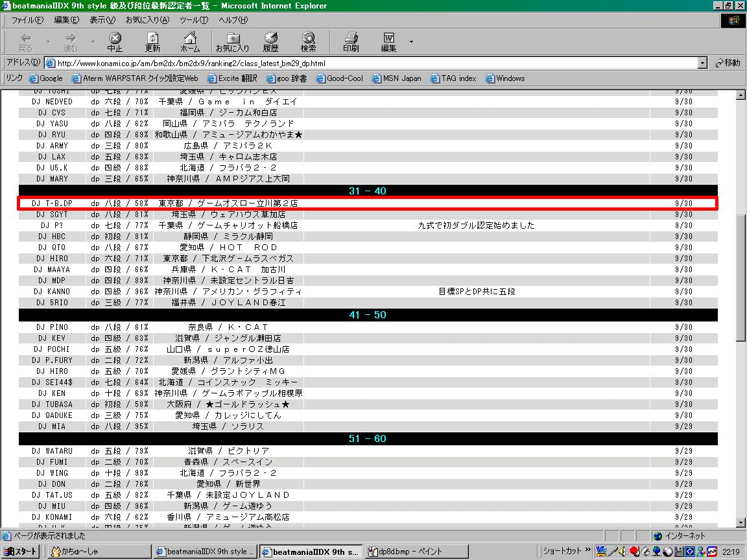Click the VSC tray icon
This screenshot has width=747, height=560.
[x=602, y=552]
